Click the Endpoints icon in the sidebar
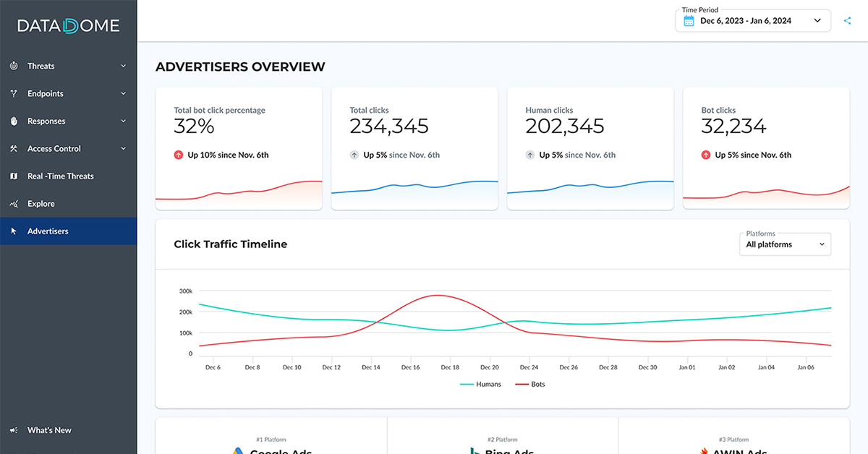The image size is (868, 454). tap(14, 93)
